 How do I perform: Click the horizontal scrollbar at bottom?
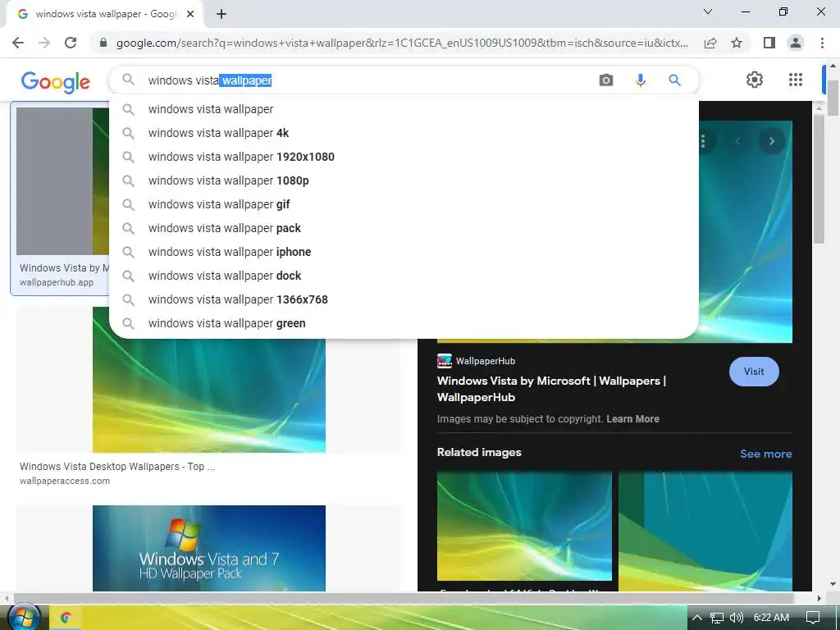(x=404, y=598)
